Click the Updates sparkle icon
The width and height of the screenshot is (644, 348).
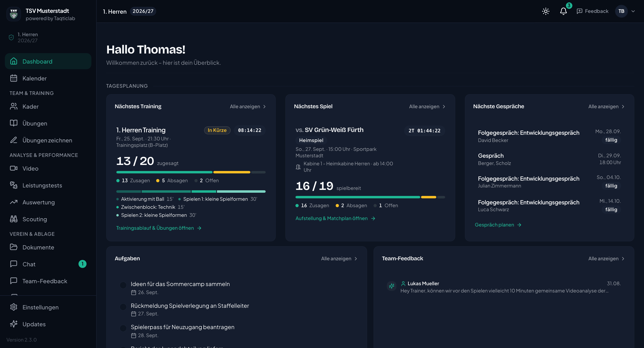click(14, 324)
